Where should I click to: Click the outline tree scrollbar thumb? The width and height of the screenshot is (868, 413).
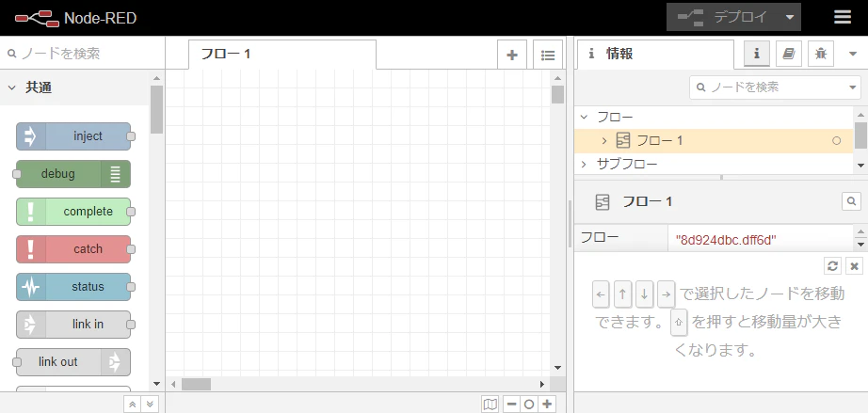860,135
